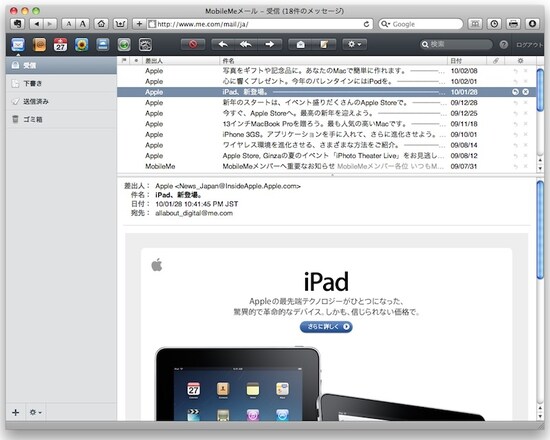Click the flag column header
Screen dimensions: 550x440
(x=124, y=61)
